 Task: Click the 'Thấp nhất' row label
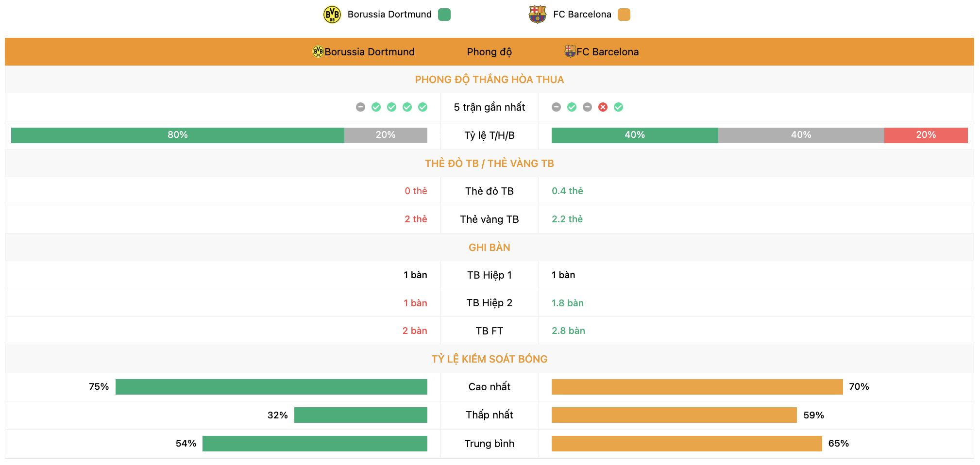tap(490, 415)
